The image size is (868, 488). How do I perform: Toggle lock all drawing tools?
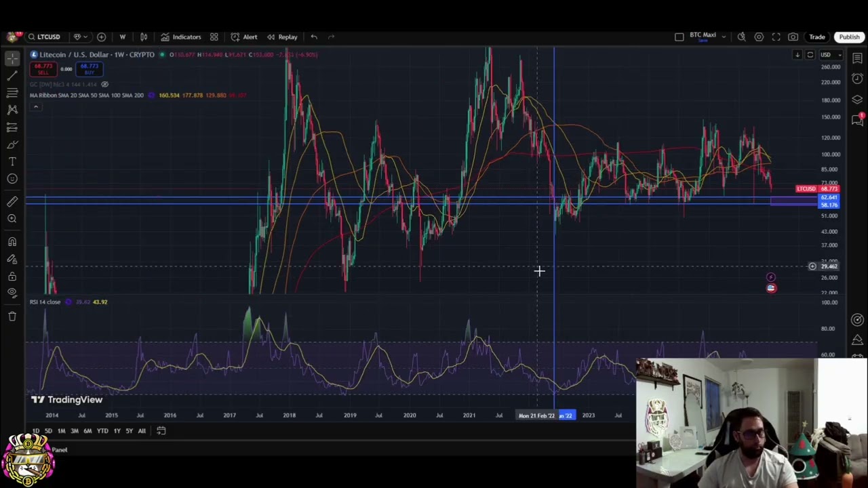[x=12, y=276]
